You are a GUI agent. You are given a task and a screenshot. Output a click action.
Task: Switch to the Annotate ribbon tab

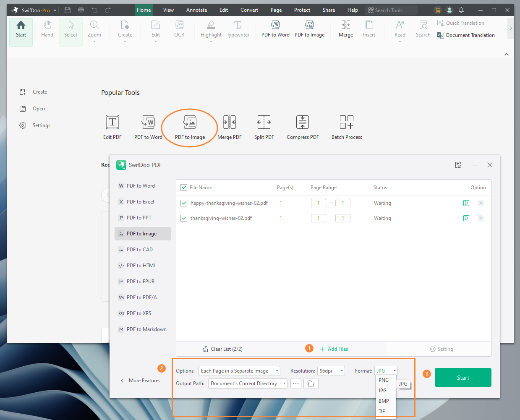click(196, 10)
